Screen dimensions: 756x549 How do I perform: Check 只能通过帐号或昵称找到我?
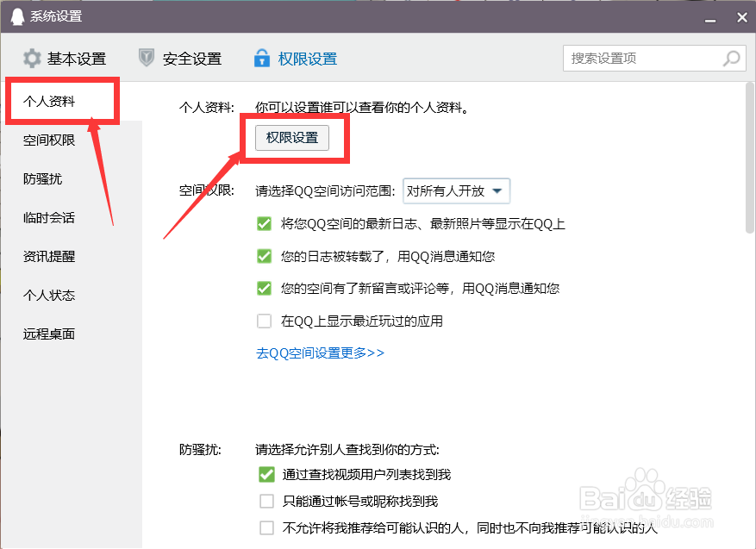tap(266, 502)
